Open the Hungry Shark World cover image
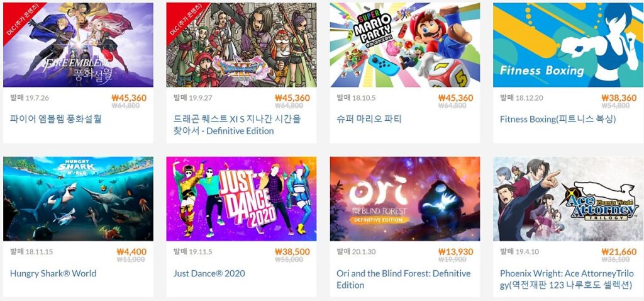Image resolution: width=644 pixels, height=301 pixels. (78, 198)
